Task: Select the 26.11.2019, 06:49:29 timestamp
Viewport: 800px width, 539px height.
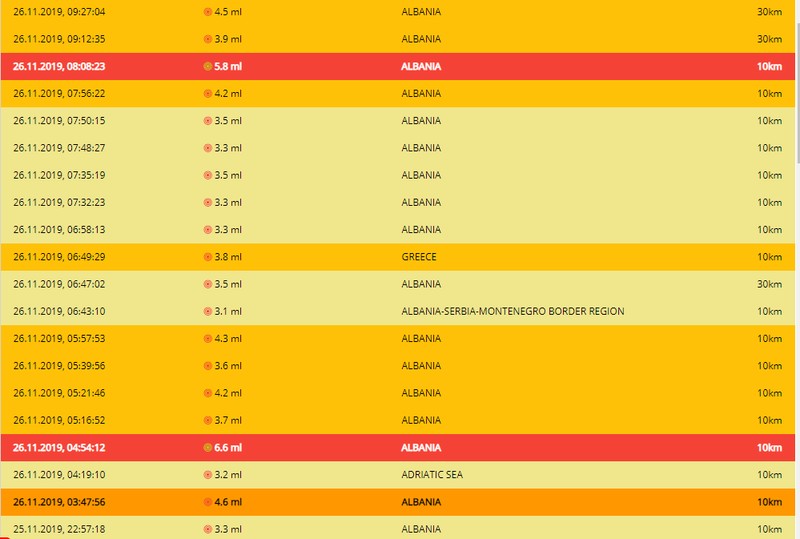Action: (59, 257)
